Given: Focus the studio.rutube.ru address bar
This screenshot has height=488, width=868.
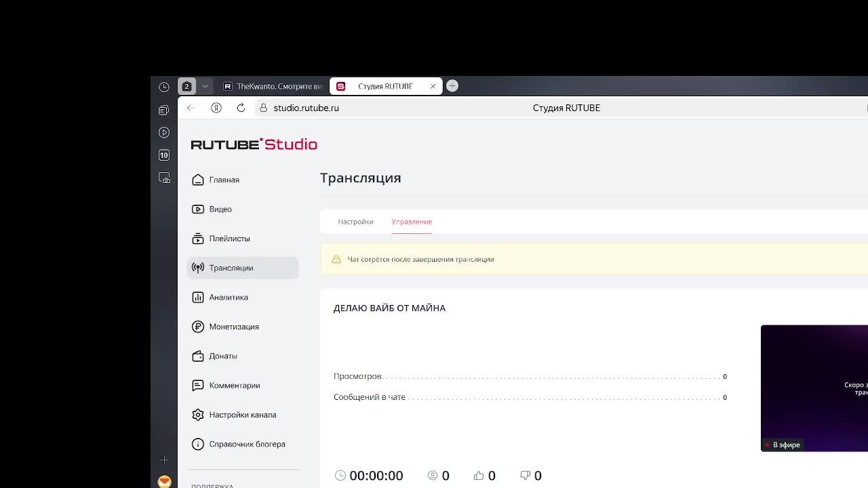Looking at the screenshot, I should [306, 108].
